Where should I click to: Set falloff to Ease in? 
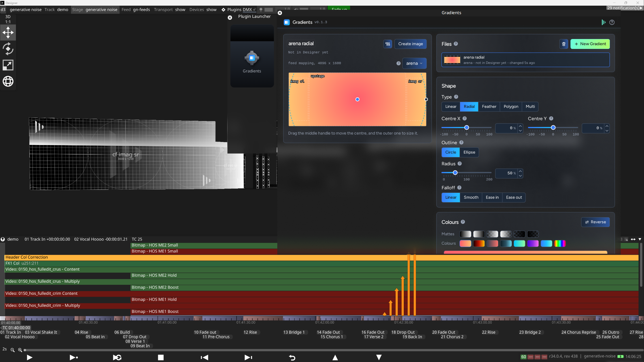[492, 197]
